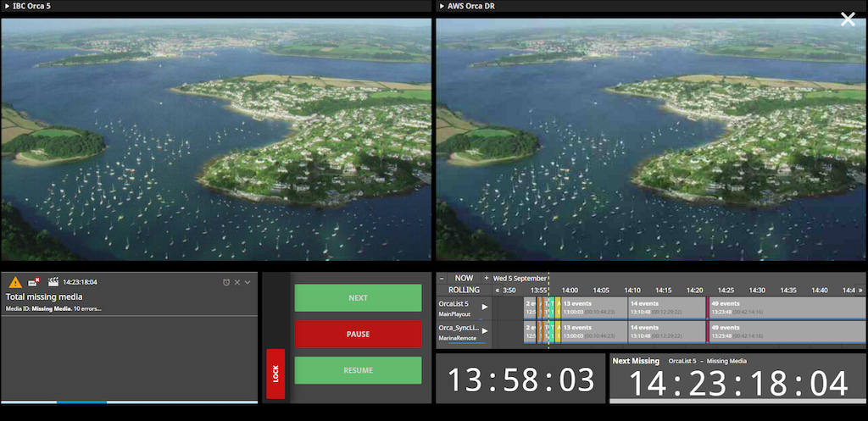Zoom in the timeline with plus button

point(487,279)
